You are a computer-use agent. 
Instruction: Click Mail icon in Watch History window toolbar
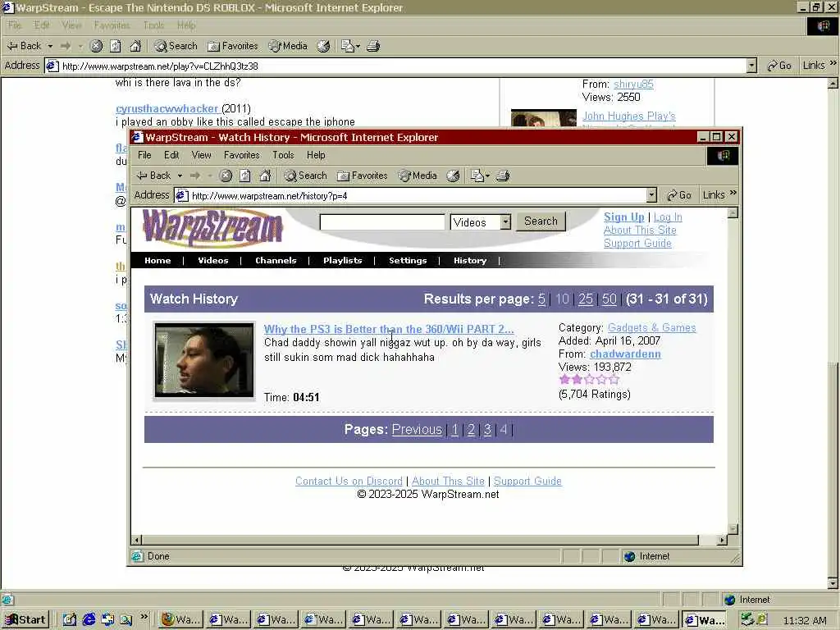[477, 176]
